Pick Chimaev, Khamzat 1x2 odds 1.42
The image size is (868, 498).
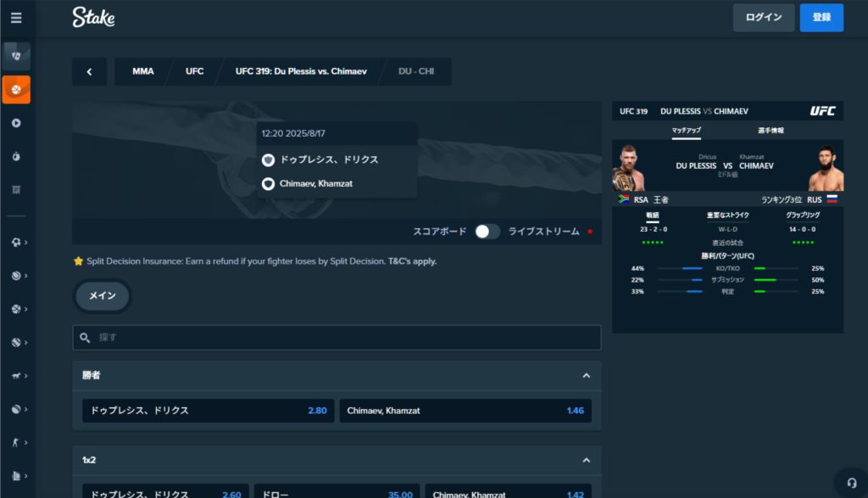509,491
